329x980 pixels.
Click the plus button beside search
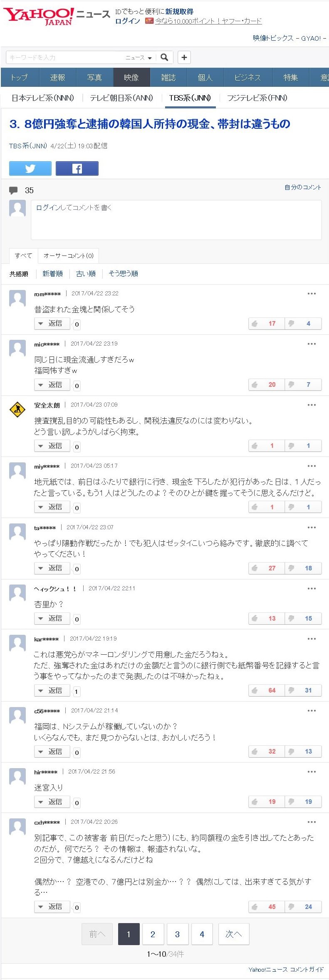[184, 57]
